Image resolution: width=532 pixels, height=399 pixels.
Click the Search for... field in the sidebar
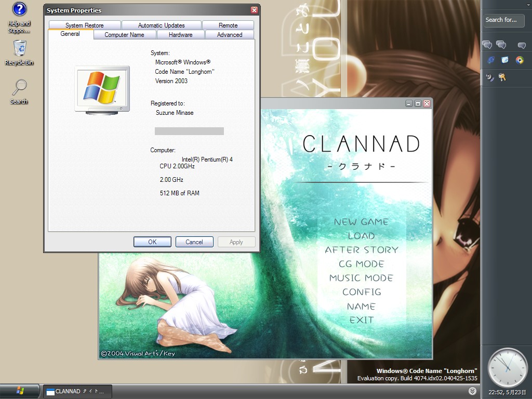click(x=503, y=20)
